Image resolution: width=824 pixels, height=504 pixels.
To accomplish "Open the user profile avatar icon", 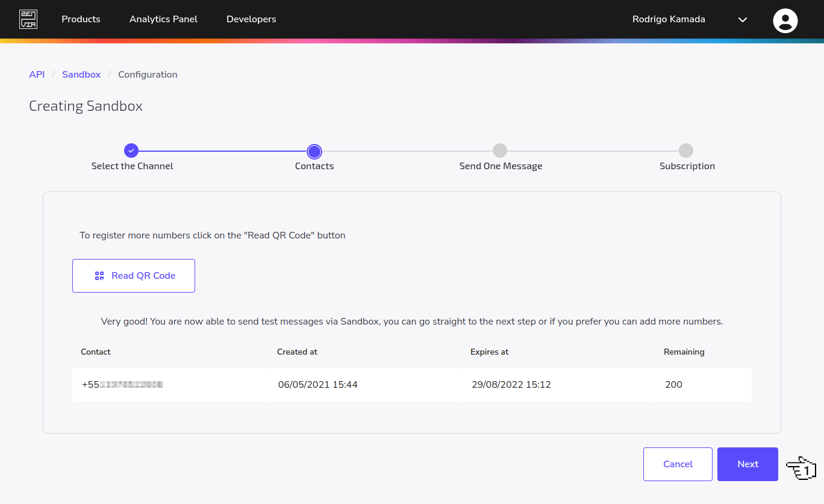I will tap(785, 20).
